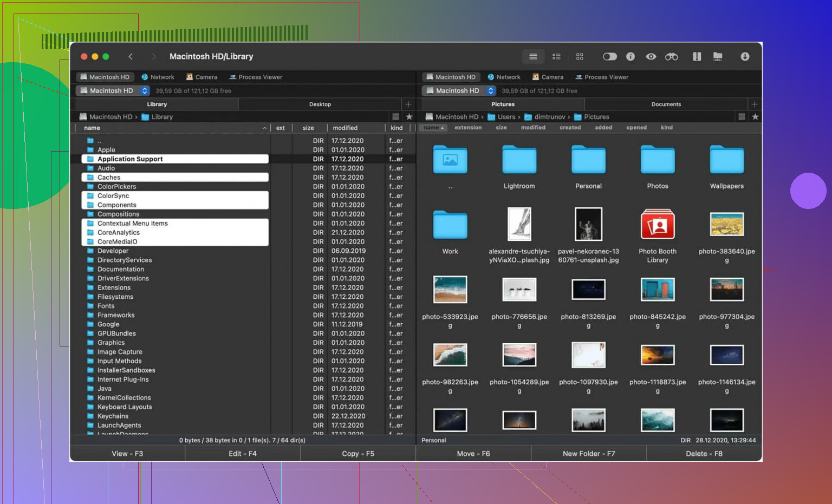
Task: Select the Lightroom folder thumbnail
Action: [519, 161]
